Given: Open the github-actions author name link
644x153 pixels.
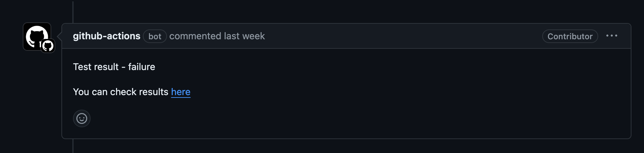Looking at the screenshot, I should pos(107,36).
